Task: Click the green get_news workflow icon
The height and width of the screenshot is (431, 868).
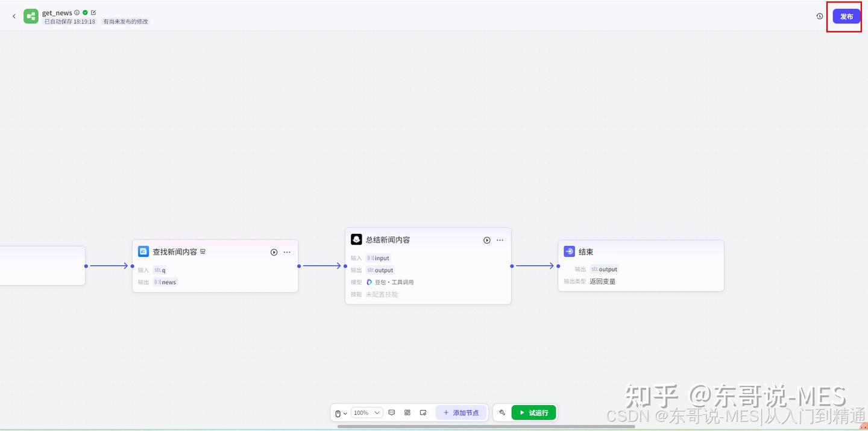Action: tap(31, 16)
